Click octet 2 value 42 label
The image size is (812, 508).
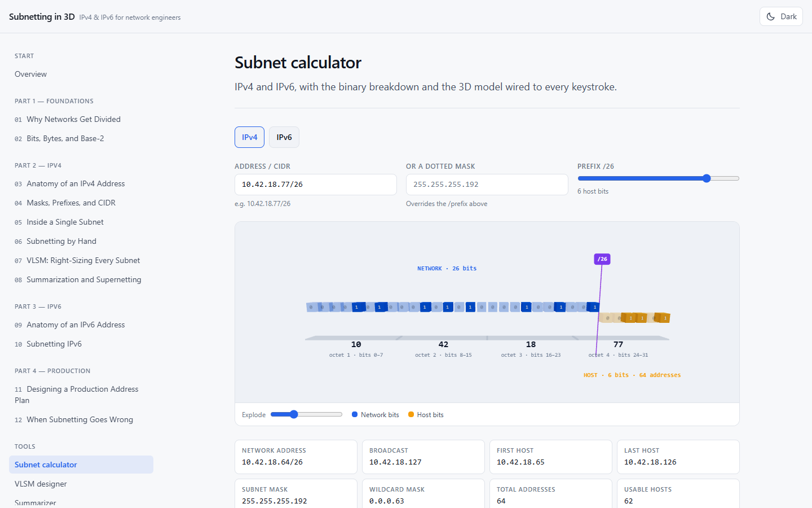coord(443,344)
